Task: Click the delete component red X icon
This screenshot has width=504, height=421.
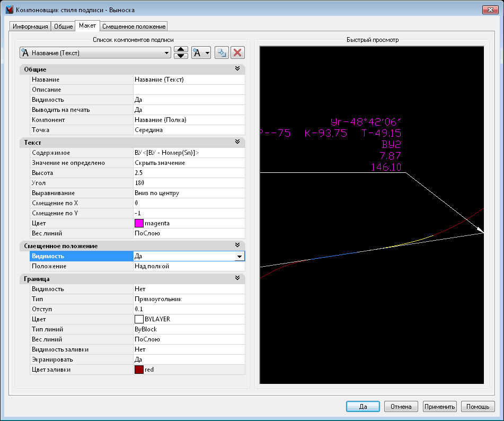Action: (x=237, y=52)
